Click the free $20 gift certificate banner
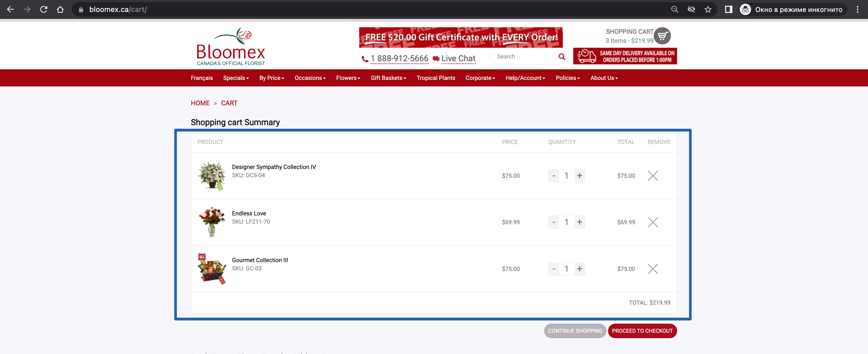This screenshot has height=354, width=868. coord(460,37)
